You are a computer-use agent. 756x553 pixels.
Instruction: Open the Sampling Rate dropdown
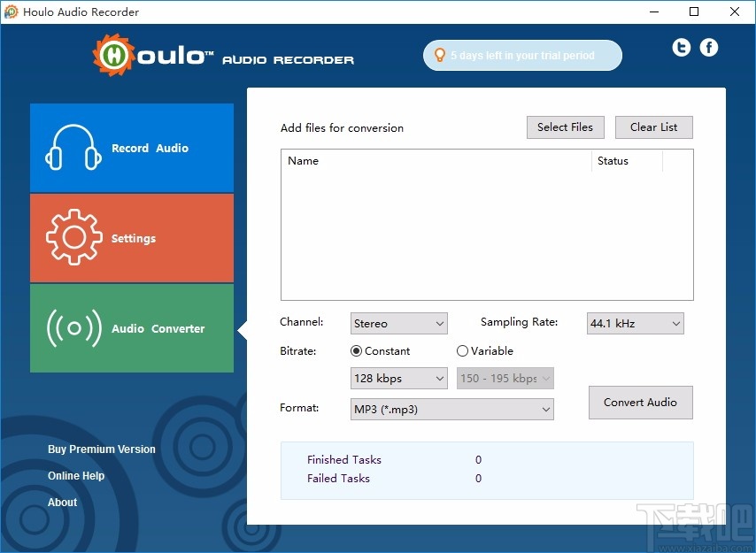[634, 323]
